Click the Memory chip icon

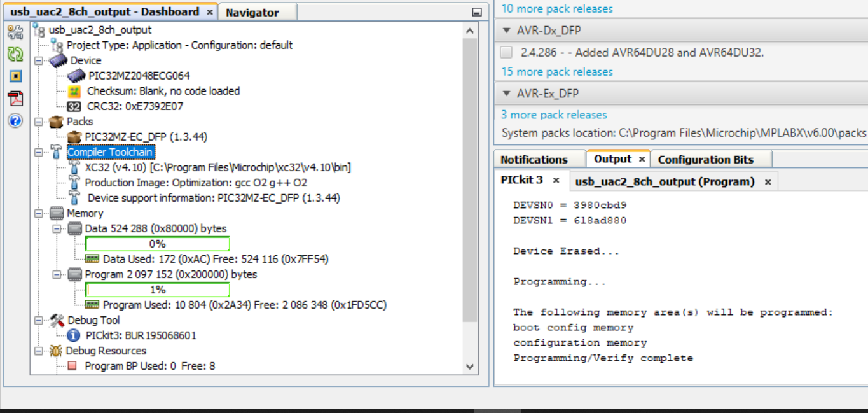click(57, 213)
